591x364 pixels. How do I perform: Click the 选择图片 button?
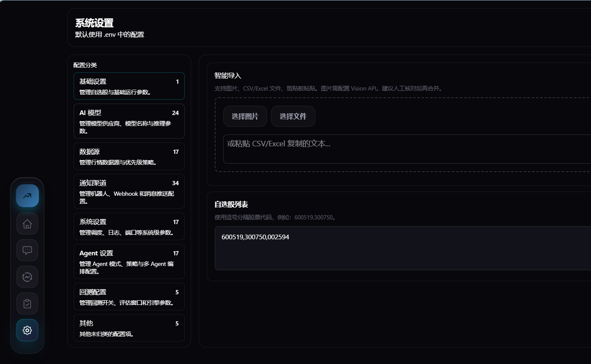tap(245, 116)
